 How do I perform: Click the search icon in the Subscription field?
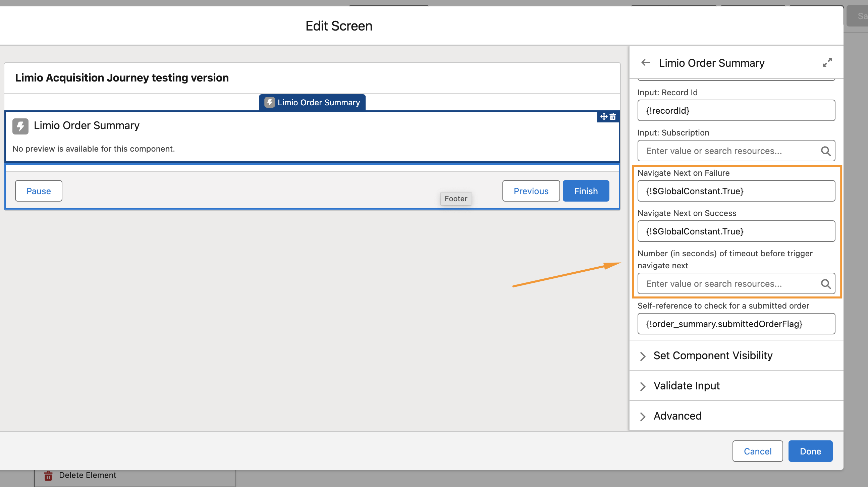click(x=825, y=151)
